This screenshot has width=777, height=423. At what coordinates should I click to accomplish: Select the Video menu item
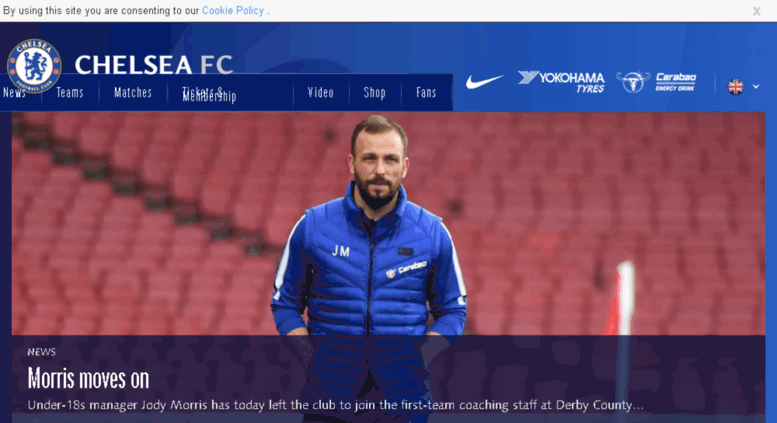click(321, 93)
